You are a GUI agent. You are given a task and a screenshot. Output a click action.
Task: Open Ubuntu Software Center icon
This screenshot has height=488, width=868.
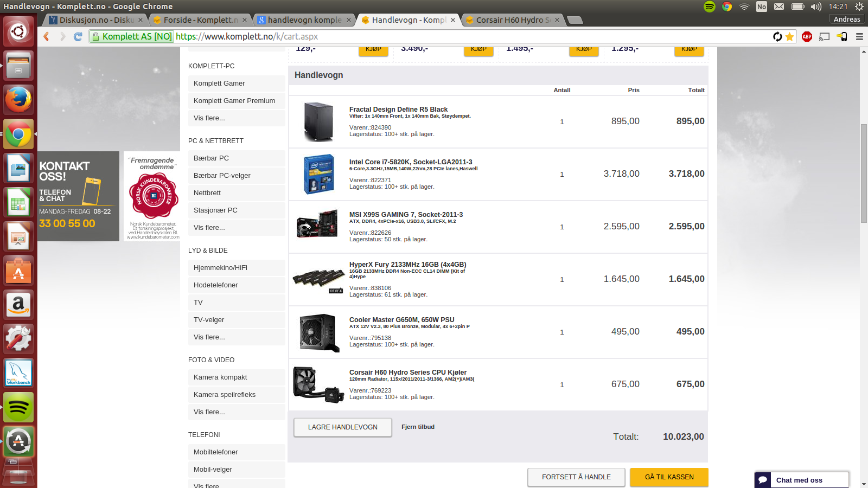point(18,270)
